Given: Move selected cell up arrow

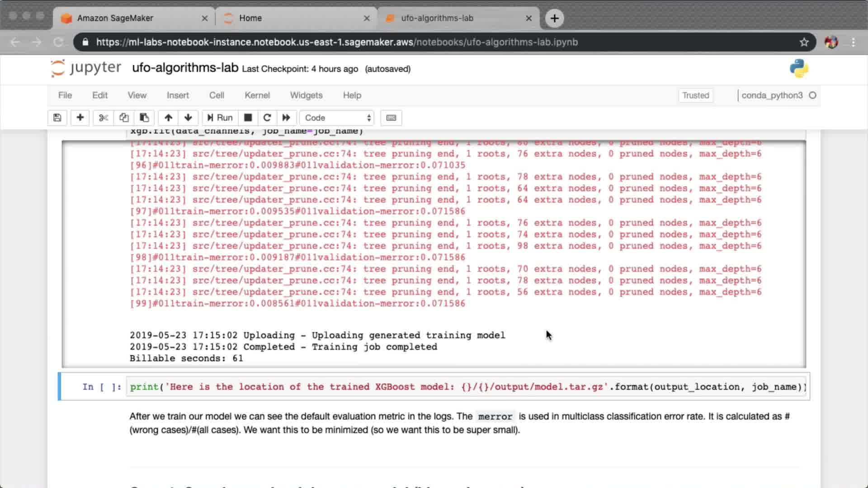Looking at the screenshot, I should pyautogui.click(x=168, y=117).
